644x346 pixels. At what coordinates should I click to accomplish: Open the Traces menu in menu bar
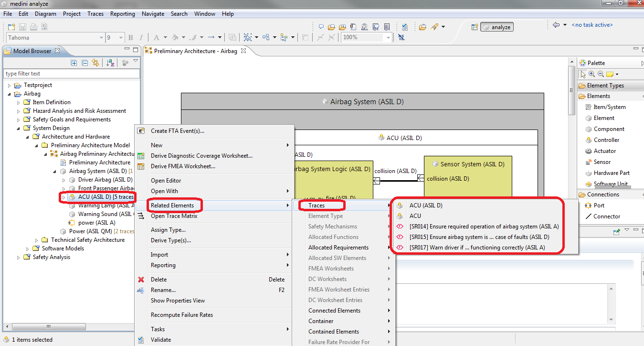pos(95,14)
